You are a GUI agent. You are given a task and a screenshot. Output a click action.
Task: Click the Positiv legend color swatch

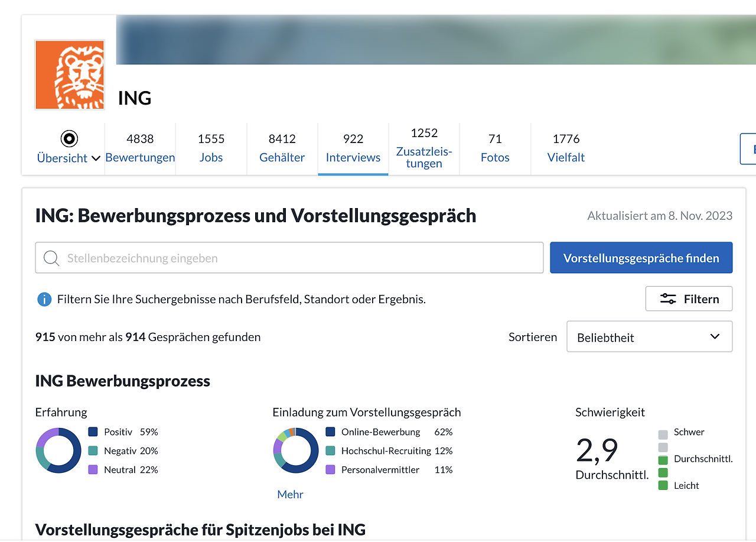[93, 432]
